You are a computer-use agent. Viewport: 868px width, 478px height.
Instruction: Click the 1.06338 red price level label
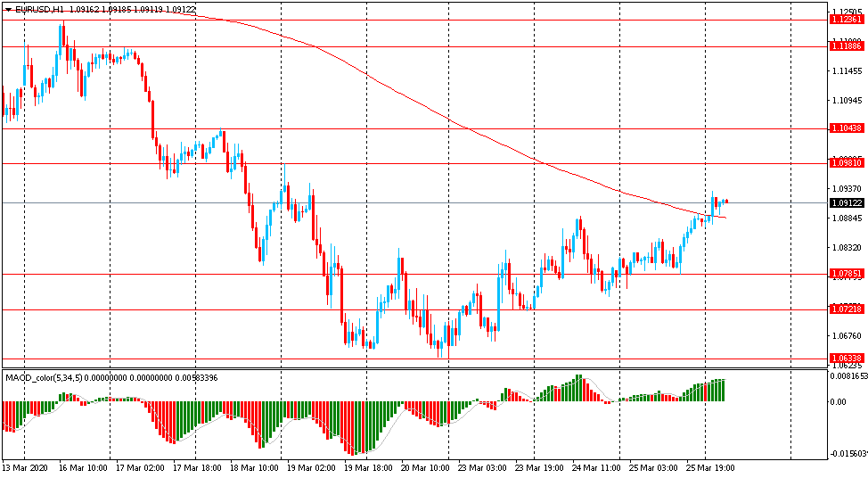(x=847, y=358)
